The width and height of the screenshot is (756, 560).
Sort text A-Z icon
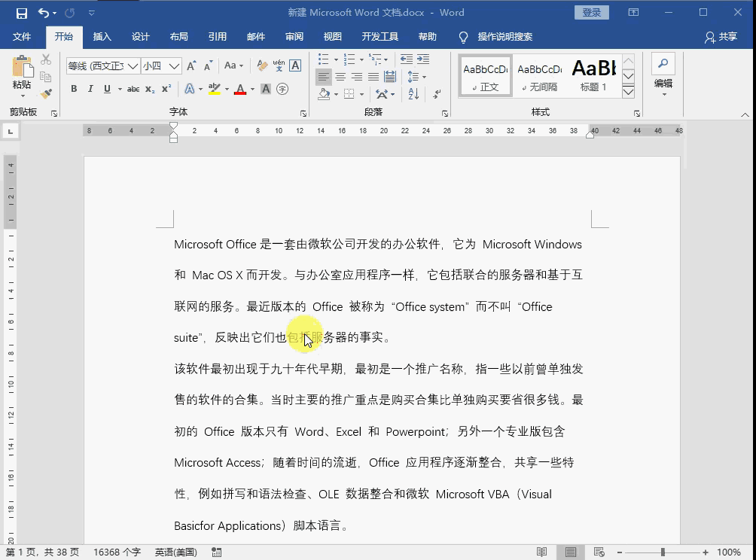pyautogui.click(x=413, y=94)
